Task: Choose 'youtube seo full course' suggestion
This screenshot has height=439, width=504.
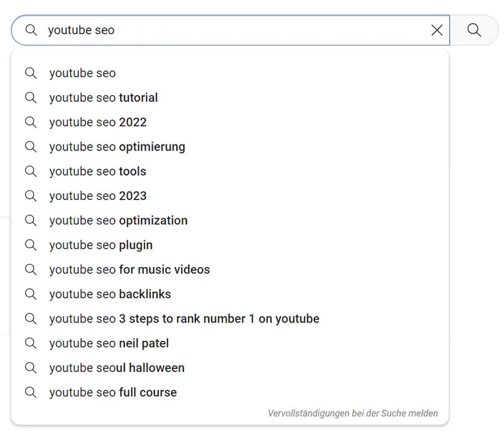Action: pos(113,393)
